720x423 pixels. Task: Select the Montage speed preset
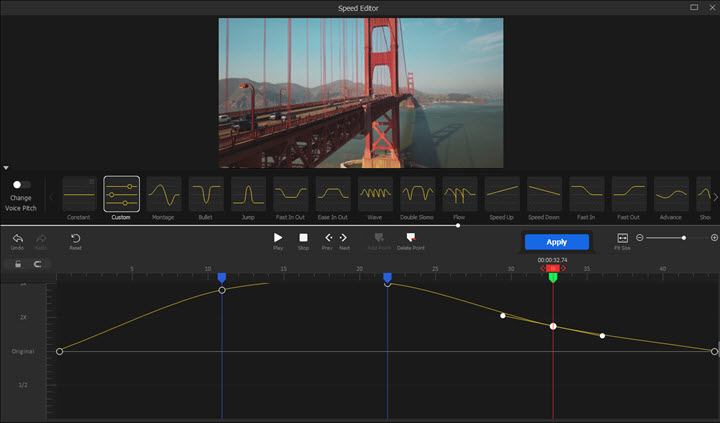[x=163, y=194]
